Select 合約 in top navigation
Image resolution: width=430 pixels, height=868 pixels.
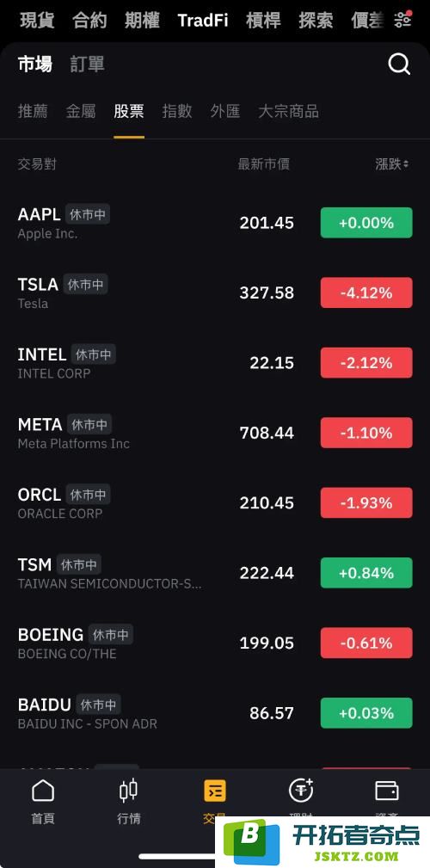coord(89,21)
